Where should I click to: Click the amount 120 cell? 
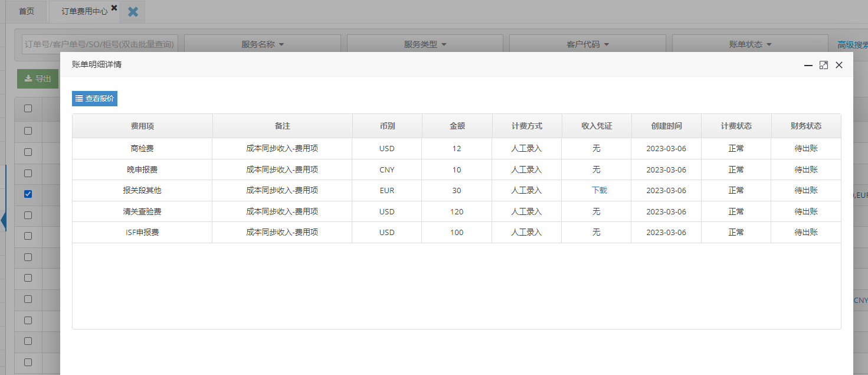(457, 211)
